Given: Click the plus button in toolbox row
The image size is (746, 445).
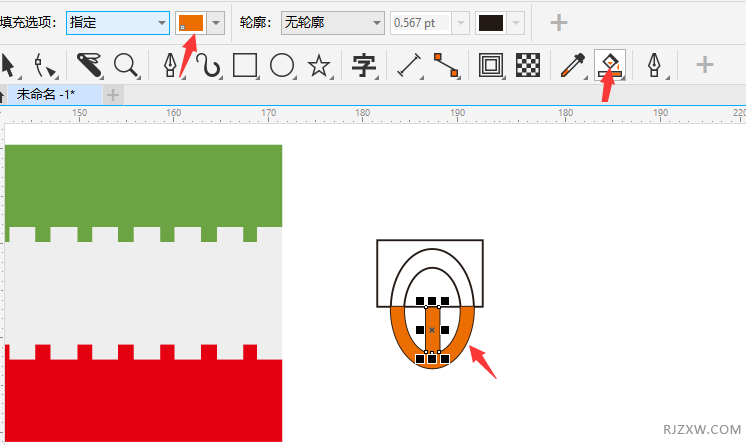Looking at the screenshot, I should (x=705, y=65).
